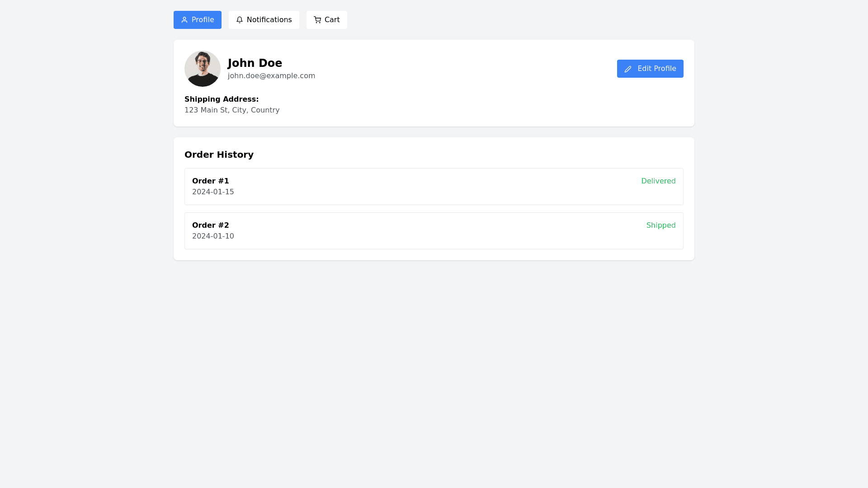Screen dimensions: 868x488
Task: Click the 2024-01-15 order date
Action: coord(213,192)
